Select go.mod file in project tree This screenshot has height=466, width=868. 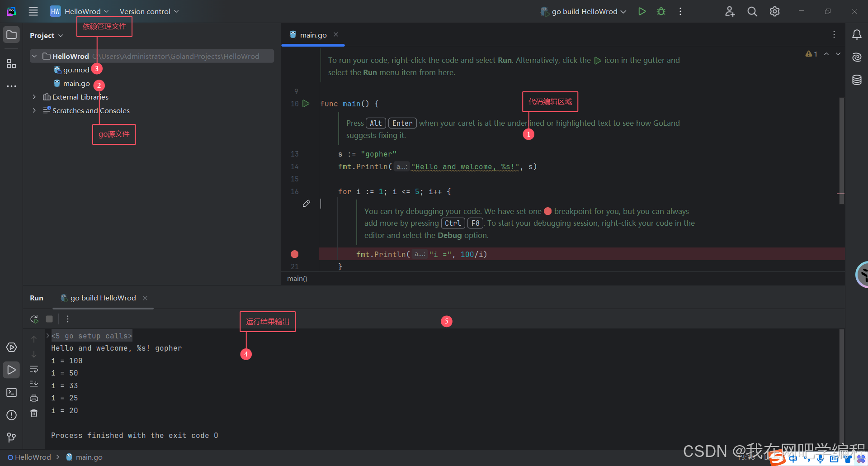click(71, 70)
